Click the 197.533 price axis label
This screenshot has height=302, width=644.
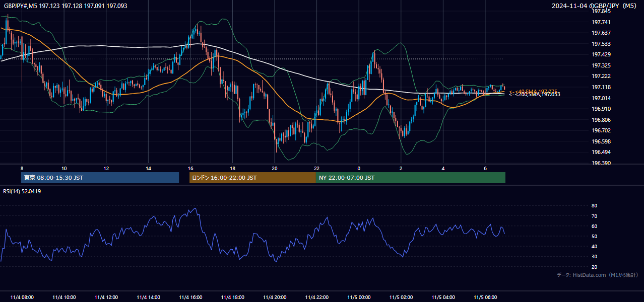tap(600, 44)
